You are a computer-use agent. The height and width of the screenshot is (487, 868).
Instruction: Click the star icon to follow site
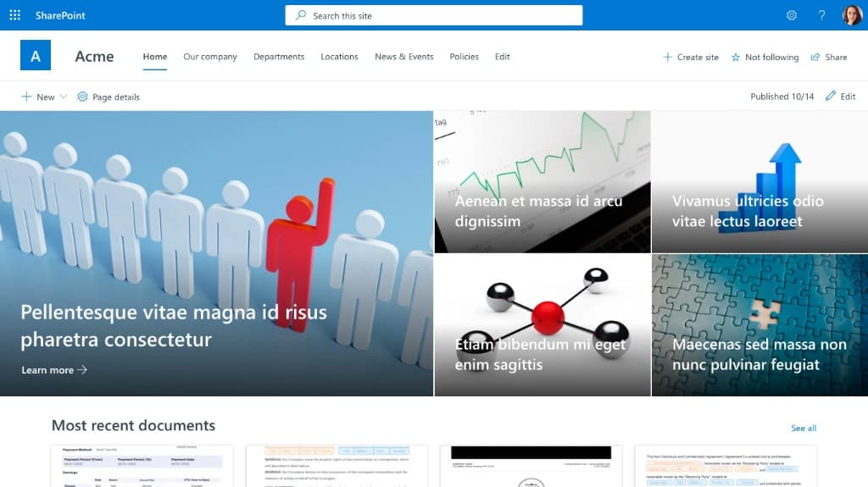[x=736, y=57]
